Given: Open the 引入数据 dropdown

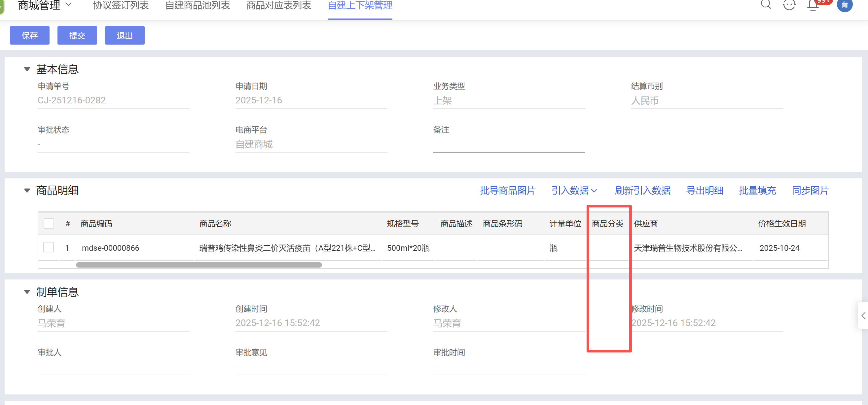Looking at the screenshot, I should 574,190.
